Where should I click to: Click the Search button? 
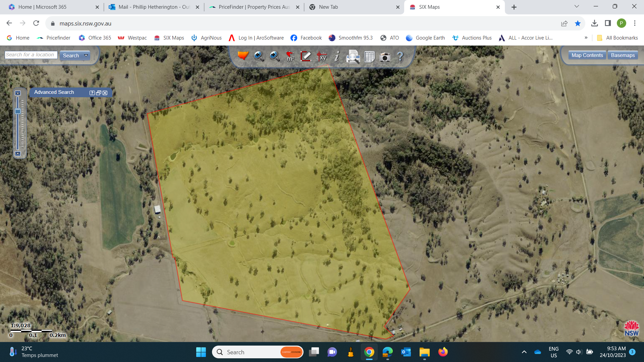71,56
